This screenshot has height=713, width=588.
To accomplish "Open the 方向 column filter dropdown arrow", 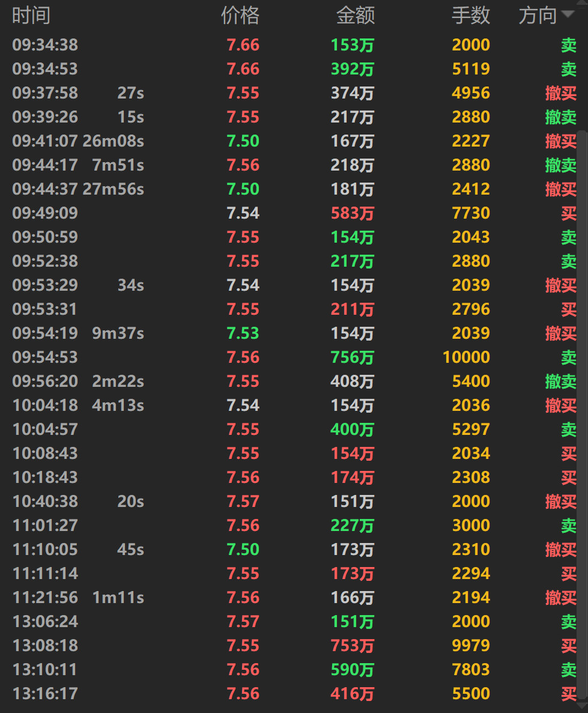I will [567, 14].
